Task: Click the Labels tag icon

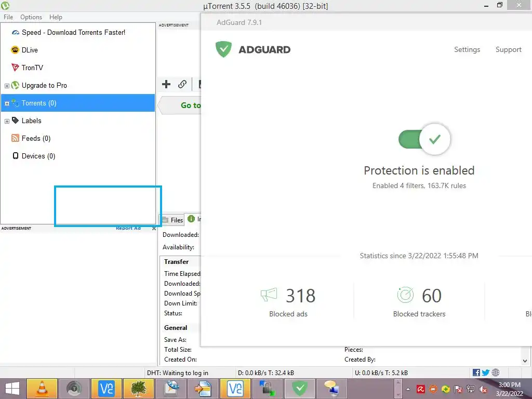Action: click(x=15, y=121)
